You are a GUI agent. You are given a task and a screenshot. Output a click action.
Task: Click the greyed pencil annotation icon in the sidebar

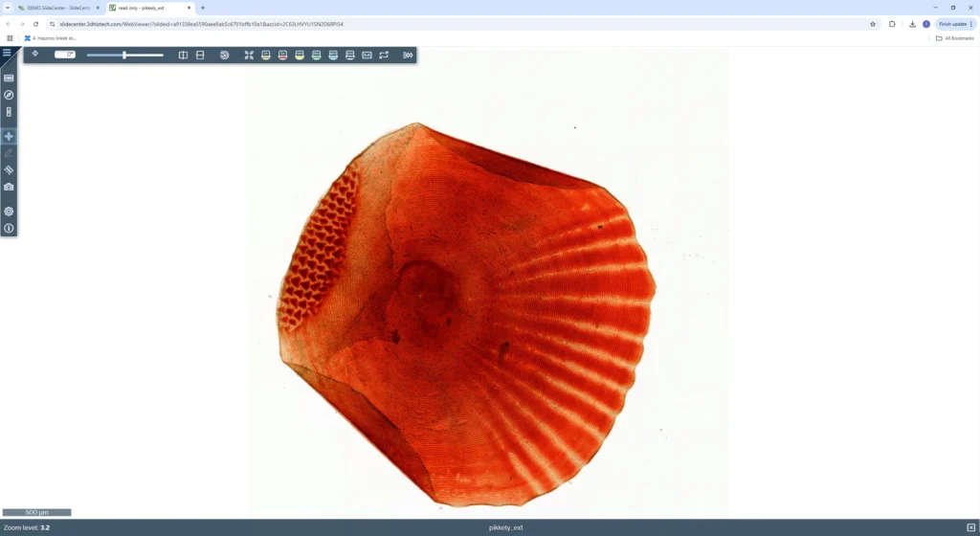(9, 153)
